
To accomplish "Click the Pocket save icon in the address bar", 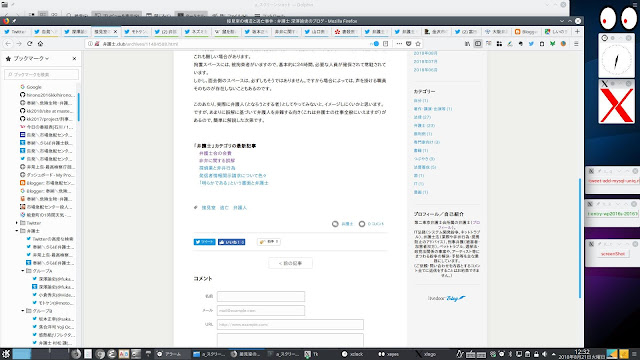I will 409,44.
